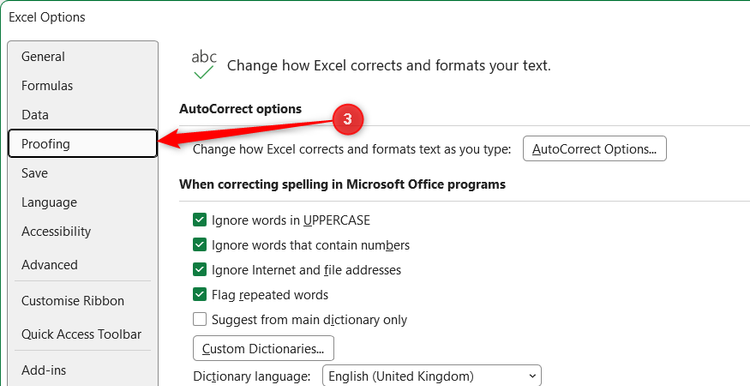Open the Save options category

83,173
